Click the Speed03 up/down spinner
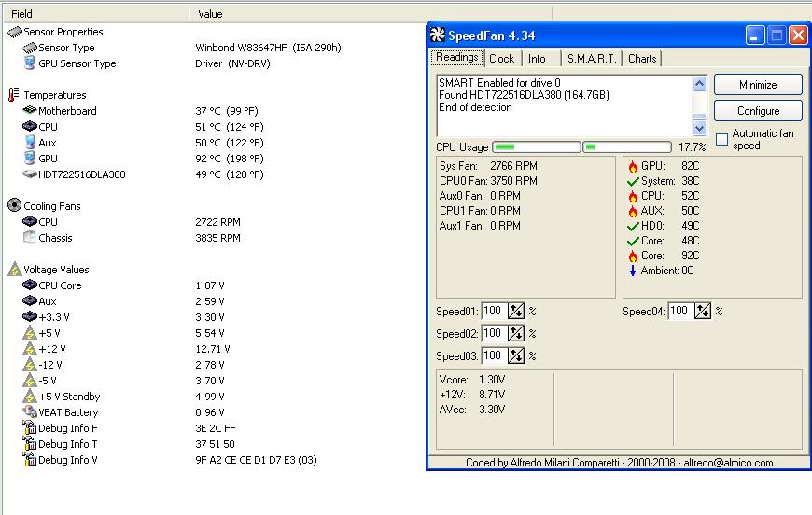Viewport: 812px width, 515px height. pos(516,355)
